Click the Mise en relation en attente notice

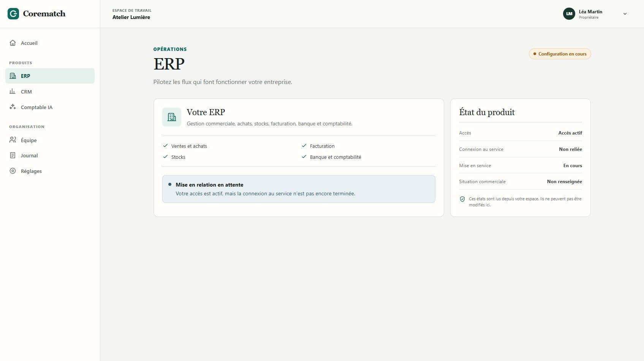299,189
